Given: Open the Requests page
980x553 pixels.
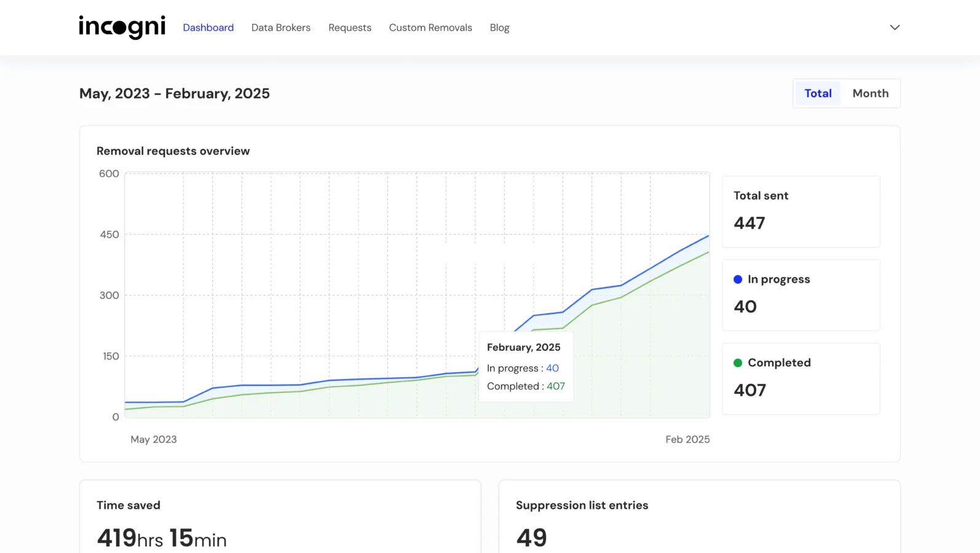Looking at the screenshot, I should coord(349,28).
